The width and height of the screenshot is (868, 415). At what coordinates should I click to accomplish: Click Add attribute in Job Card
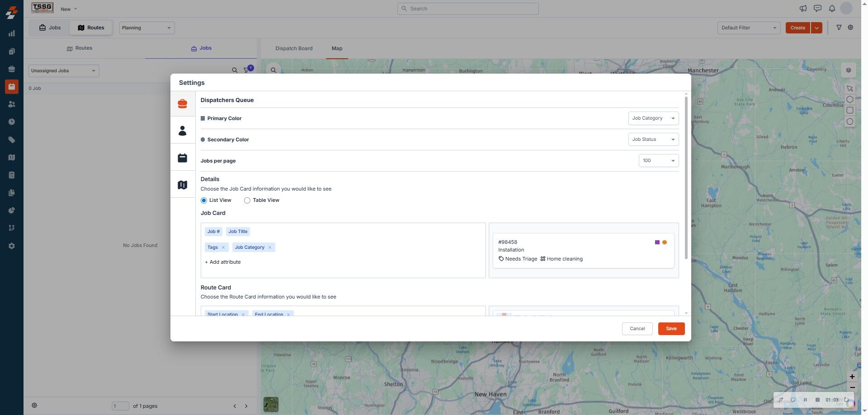223,262
